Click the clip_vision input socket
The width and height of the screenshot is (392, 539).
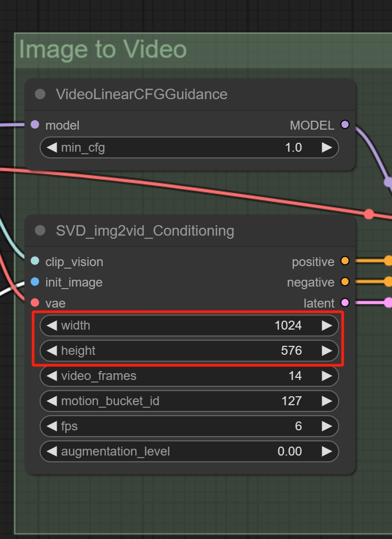coord(35,261)
